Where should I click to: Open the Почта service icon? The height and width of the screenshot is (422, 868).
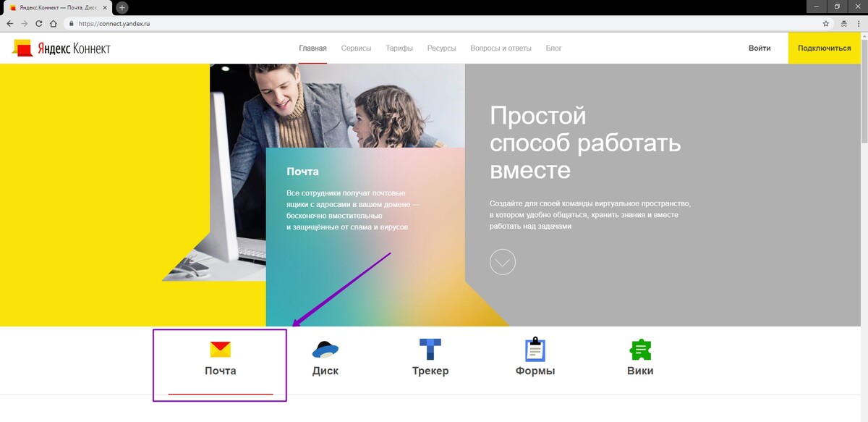[220, 350]
